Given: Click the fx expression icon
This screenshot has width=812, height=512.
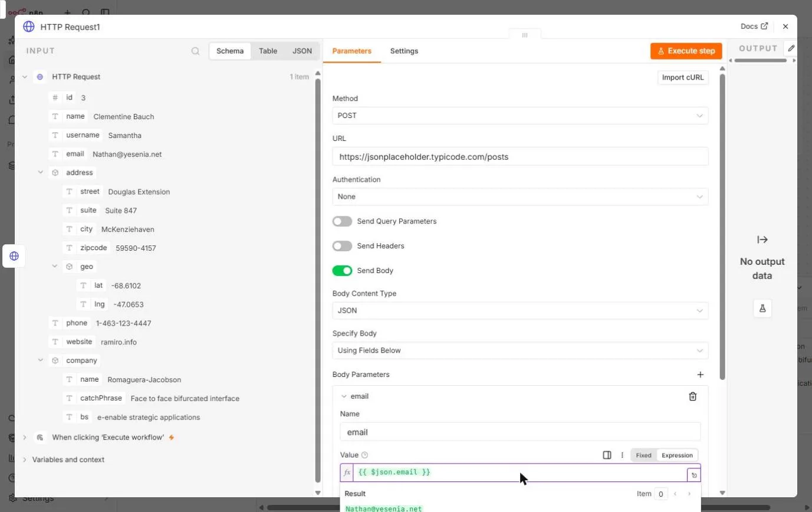Looking at the screenshot, I should point(347,472).
